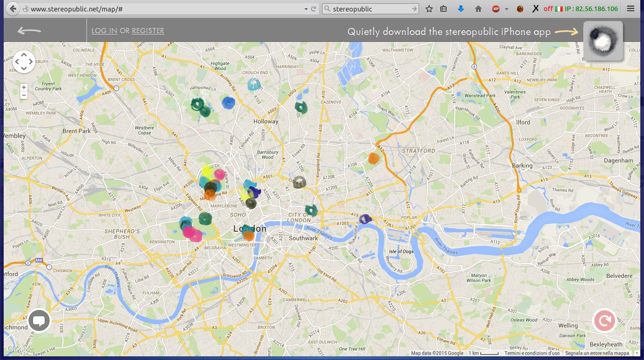The width and height of the screenshot is (644, 360).
Task: Click the browser back button
Action: 13,8
